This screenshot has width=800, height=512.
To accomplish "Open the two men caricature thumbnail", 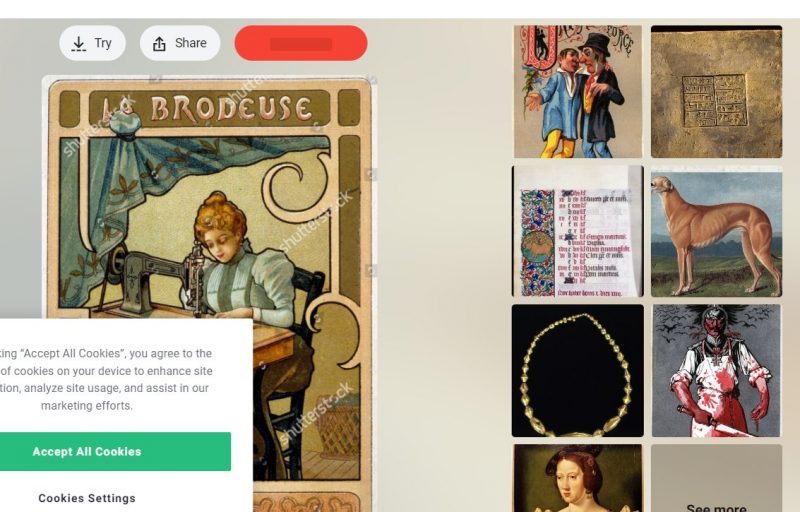I will tap(578, 92).
